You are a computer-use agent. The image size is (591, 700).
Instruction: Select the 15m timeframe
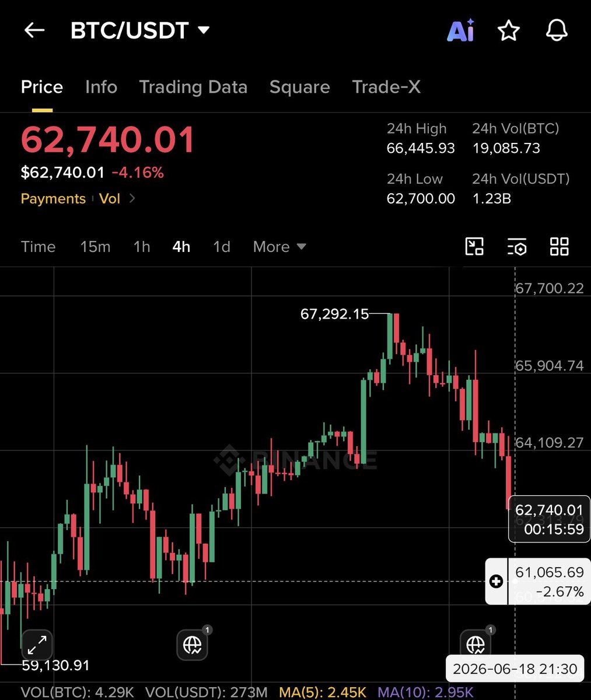coord(95,247)
